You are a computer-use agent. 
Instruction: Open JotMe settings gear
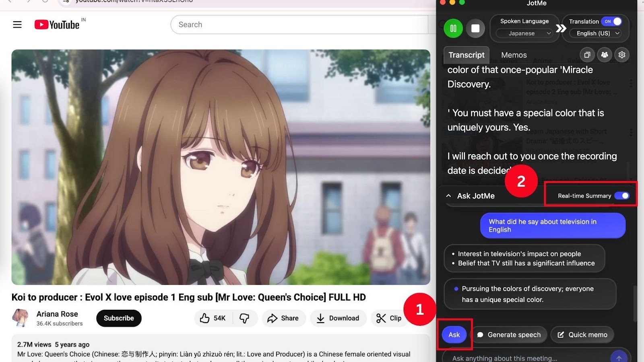pos(622,55)
